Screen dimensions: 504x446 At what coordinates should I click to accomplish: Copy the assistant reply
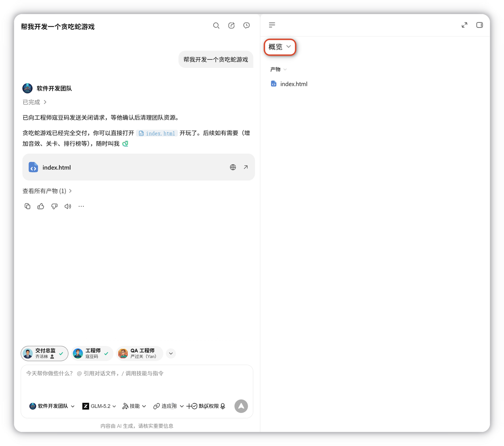coord(27,206)
